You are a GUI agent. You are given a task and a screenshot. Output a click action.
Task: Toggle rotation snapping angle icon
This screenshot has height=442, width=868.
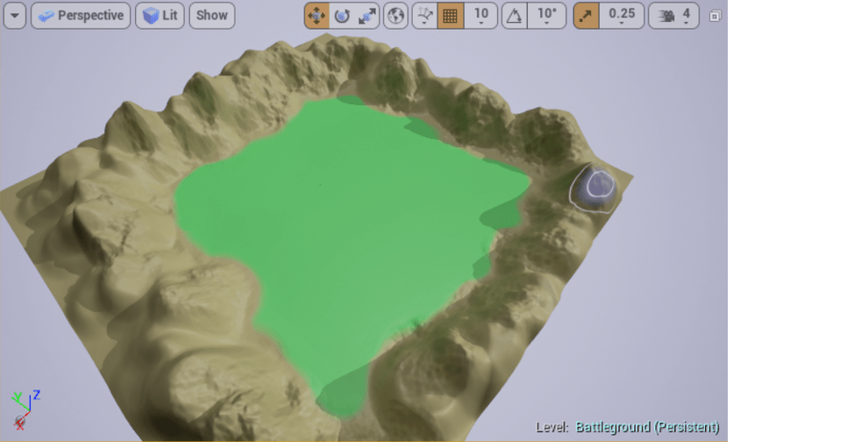point(515,16)
